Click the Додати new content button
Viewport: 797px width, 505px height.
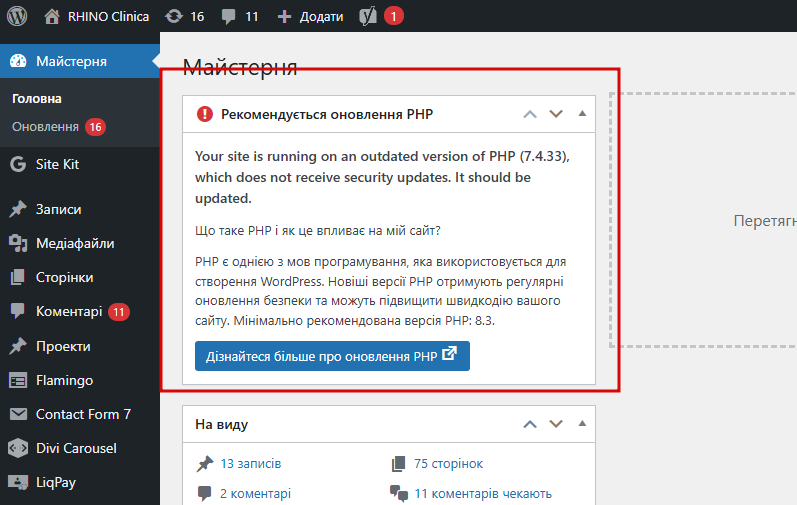pyautogui.click(x=310, y=16)
